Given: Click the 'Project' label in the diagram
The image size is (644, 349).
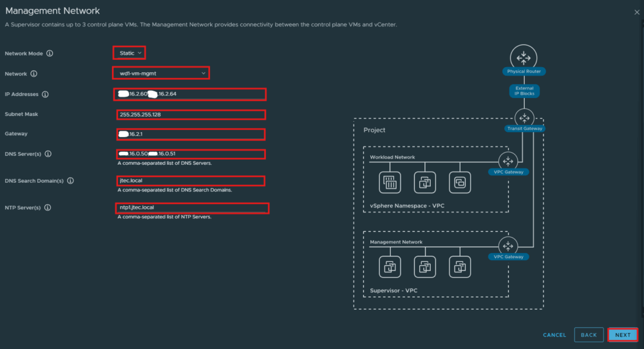Looking at the screenshot, I should pyautogui.click(x=374, y=130).
